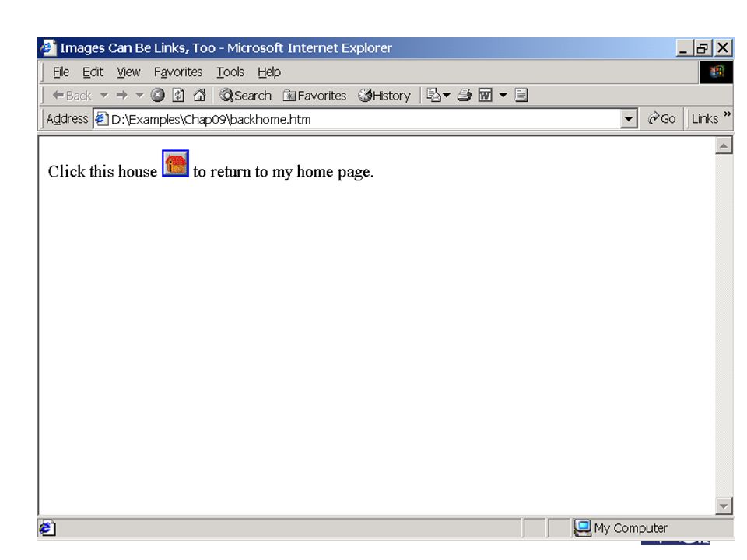Click the address bar page icon
The width and height of the screenshot is (747, 560).
click(101, 119)
